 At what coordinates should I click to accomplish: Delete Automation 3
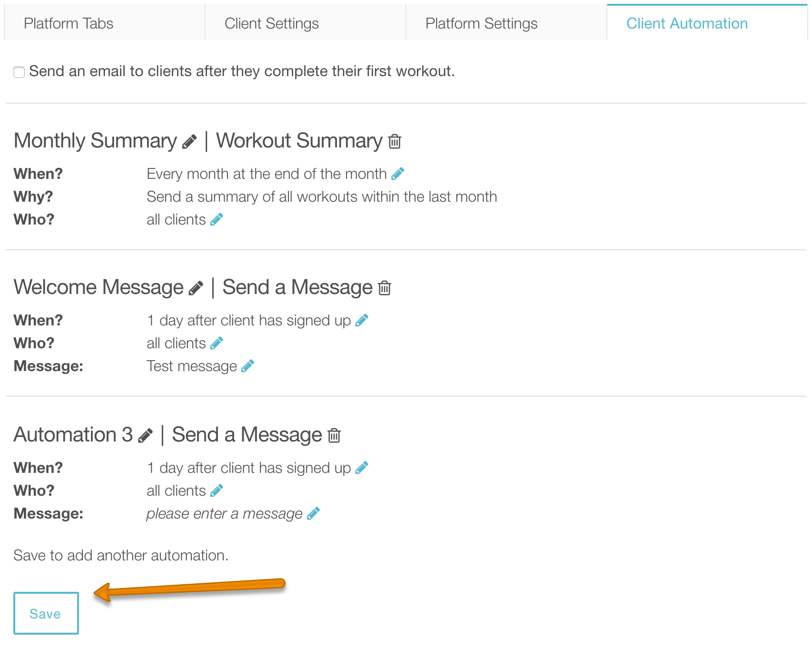pyautogui.click(x=333, y=435)
